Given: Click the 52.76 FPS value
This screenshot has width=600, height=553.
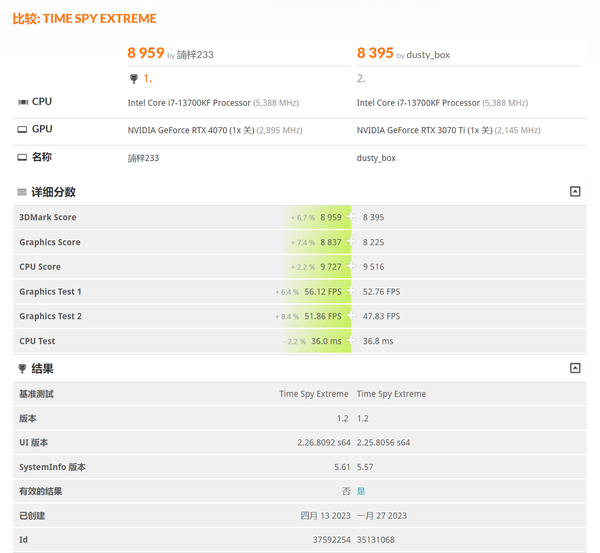Looking at the screenshot, I should point(382,291).
